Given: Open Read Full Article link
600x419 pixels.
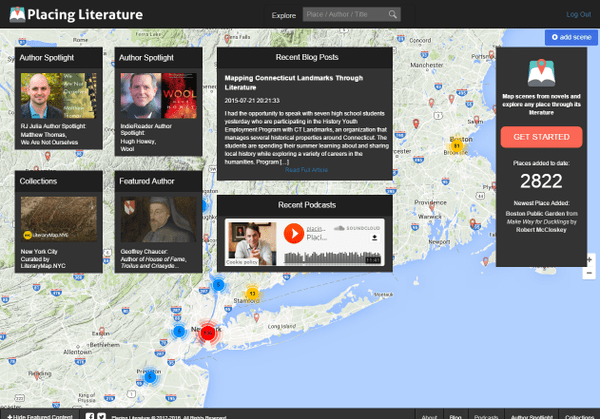Looking at the screenshot, I should click(x=306, y=170).
